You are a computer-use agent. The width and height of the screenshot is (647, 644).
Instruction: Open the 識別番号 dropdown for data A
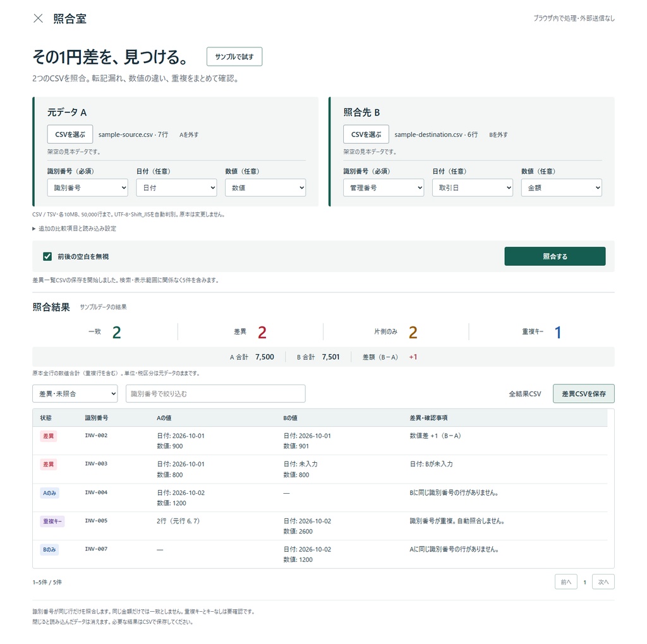pos(87,188)
